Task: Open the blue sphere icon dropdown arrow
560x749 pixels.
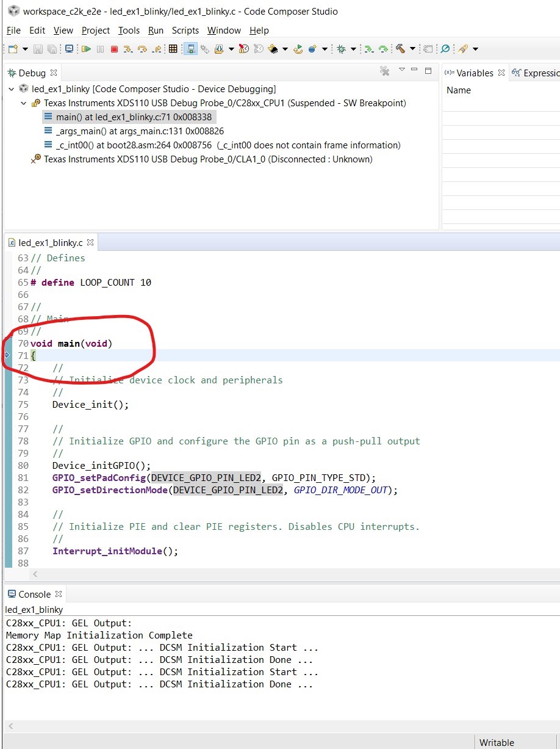Action: pyautogui.click(x=325, y=49)
